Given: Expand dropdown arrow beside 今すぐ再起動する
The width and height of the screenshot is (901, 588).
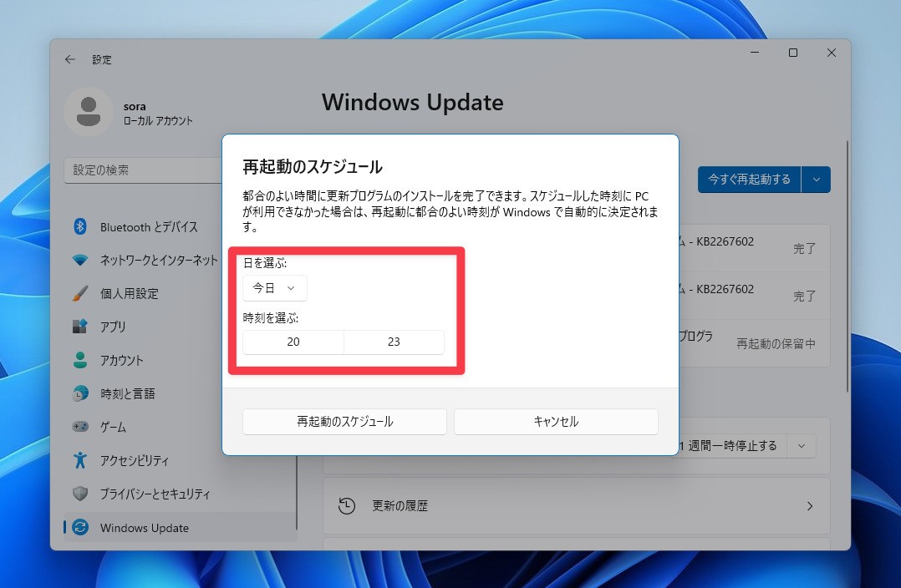Looking at the screenshot, I should pos(817,180).
